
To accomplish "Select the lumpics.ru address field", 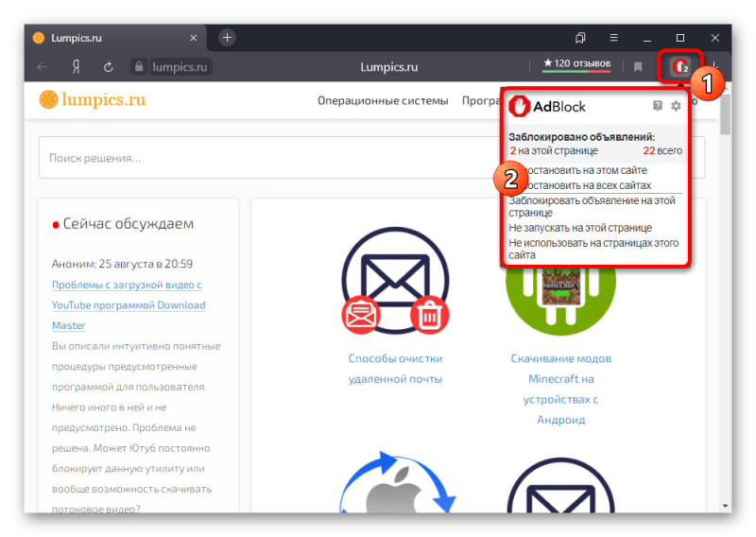I will pyautogui.click(x=179, y=66).
